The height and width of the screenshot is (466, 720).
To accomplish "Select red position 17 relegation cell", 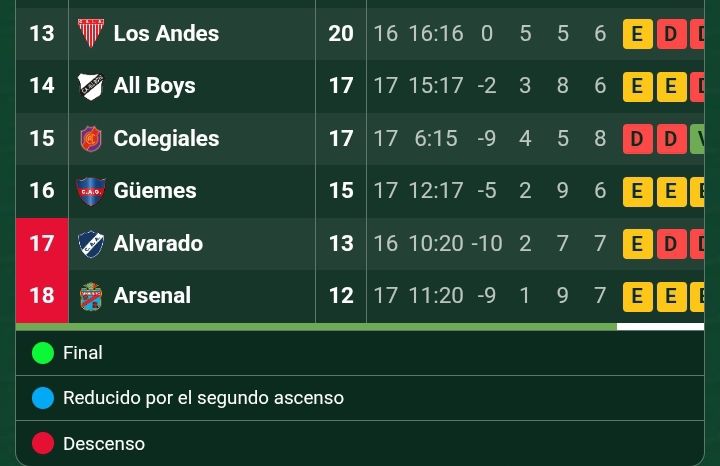I will (42, 244).
